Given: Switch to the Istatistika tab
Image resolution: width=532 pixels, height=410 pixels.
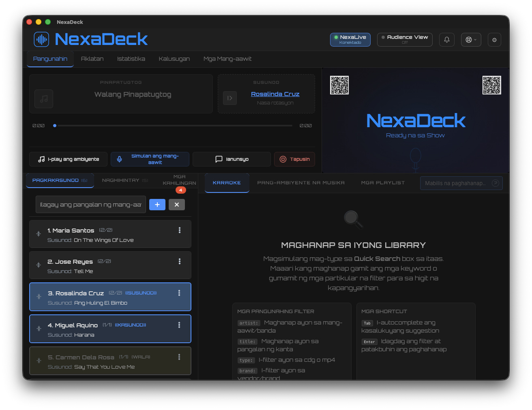Looking at the screenshot, I should point(131,59).
